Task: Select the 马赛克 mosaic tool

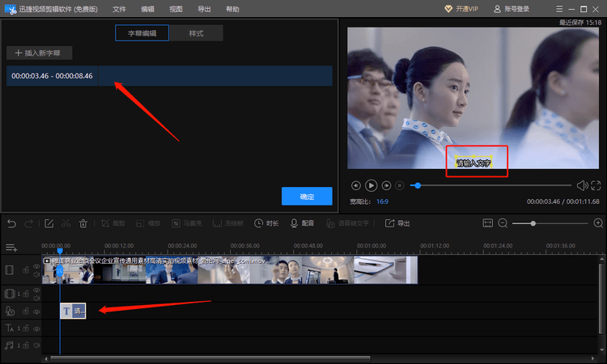Action: [x=187, y=223]
